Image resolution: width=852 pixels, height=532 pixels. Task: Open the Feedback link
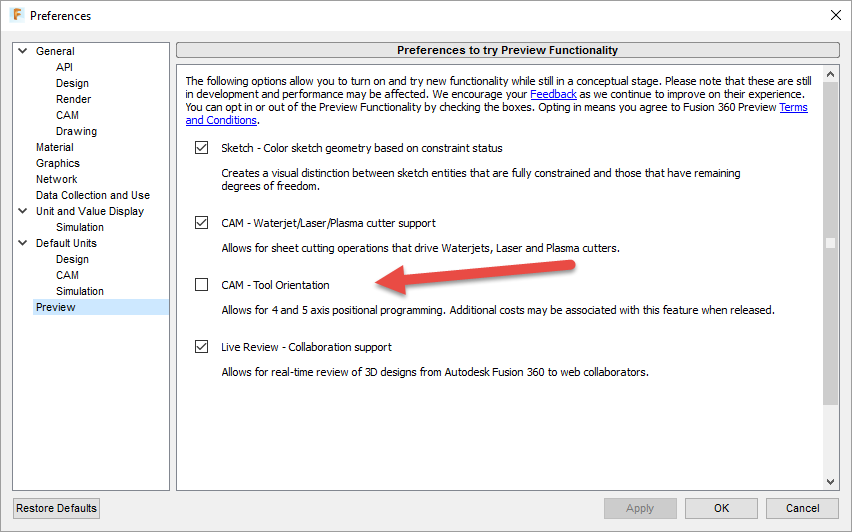pyautogui.click(x=553, y=94)
